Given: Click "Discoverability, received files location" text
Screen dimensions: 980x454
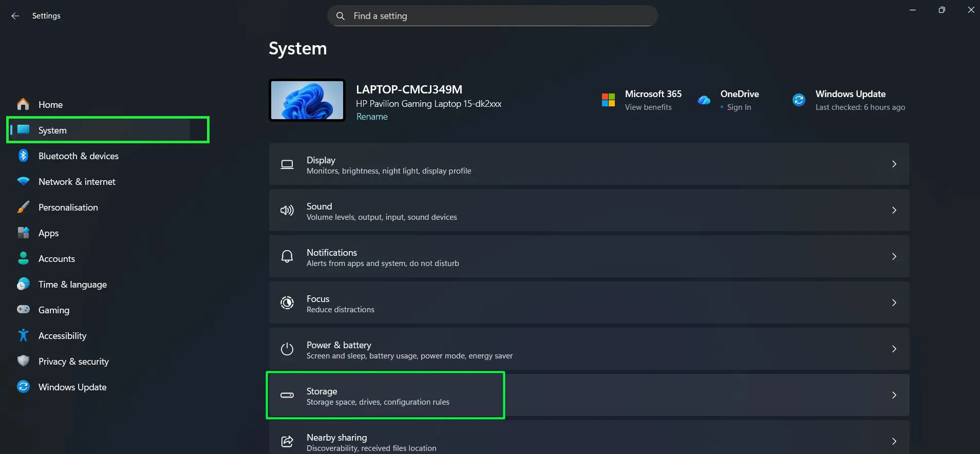Looking at the screenshot, I should [x=371, y=448].
